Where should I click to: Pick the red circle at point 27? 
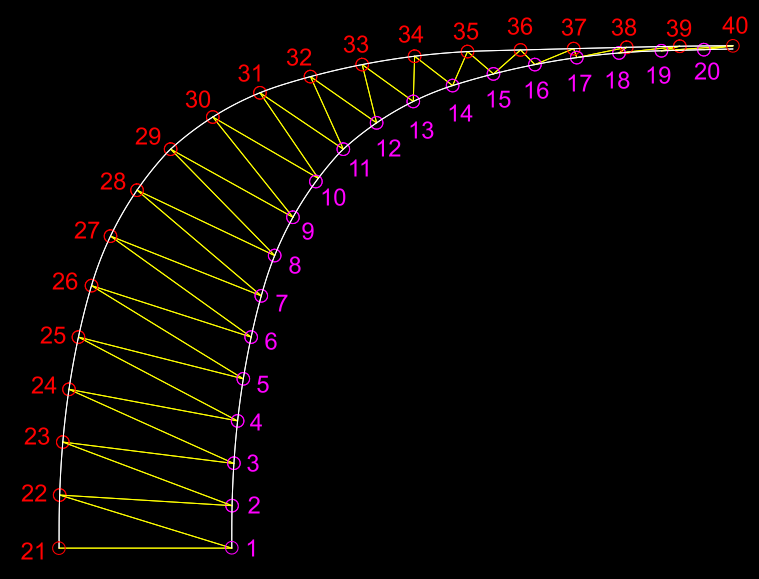[x=111, y=237]
